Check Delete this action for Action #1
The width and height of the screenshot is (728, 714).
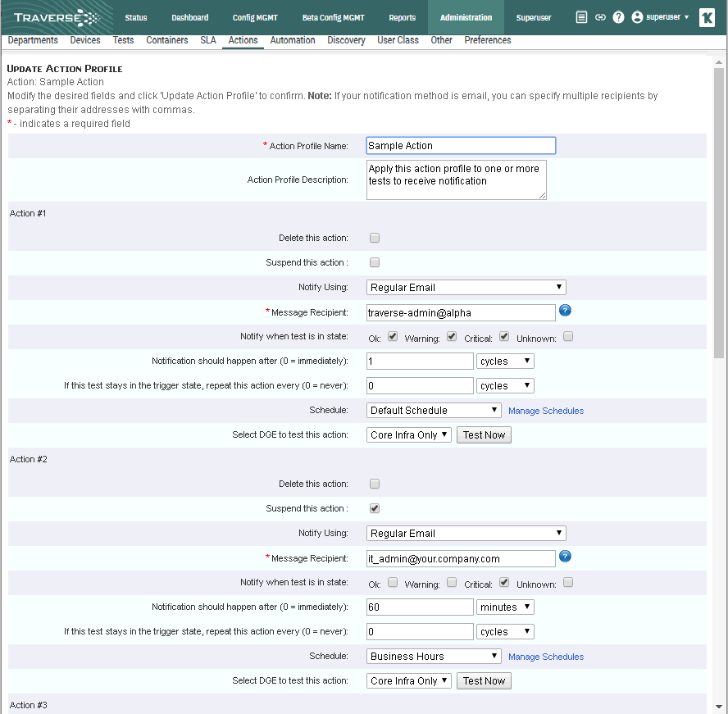(x=375, y=239)
